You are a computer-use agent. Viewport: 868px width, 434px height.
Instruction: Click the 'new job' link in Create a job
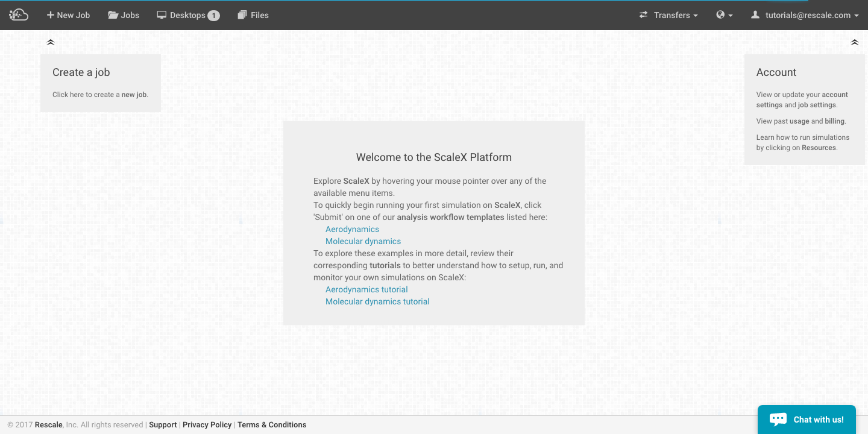coord(134,95)
